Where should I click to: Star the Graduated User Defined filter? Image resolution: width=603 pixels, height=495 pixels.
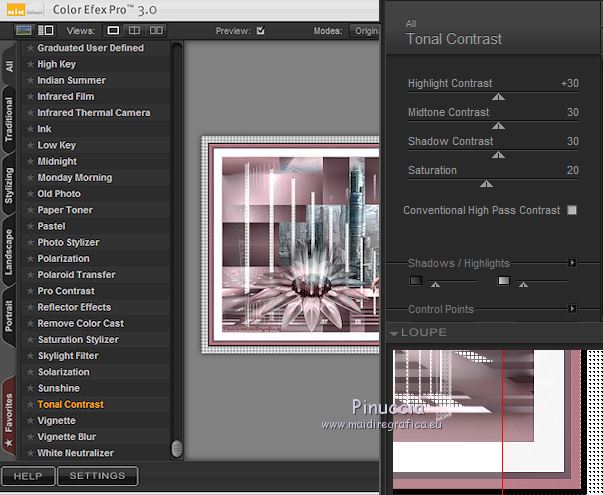(x=30, y=48)
